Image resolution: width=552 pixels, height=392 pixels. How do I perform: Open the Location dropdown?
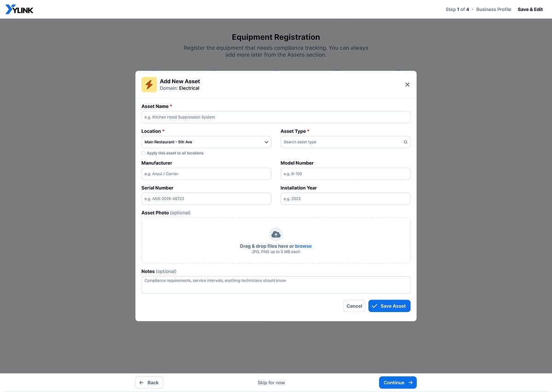click(206, 142)
